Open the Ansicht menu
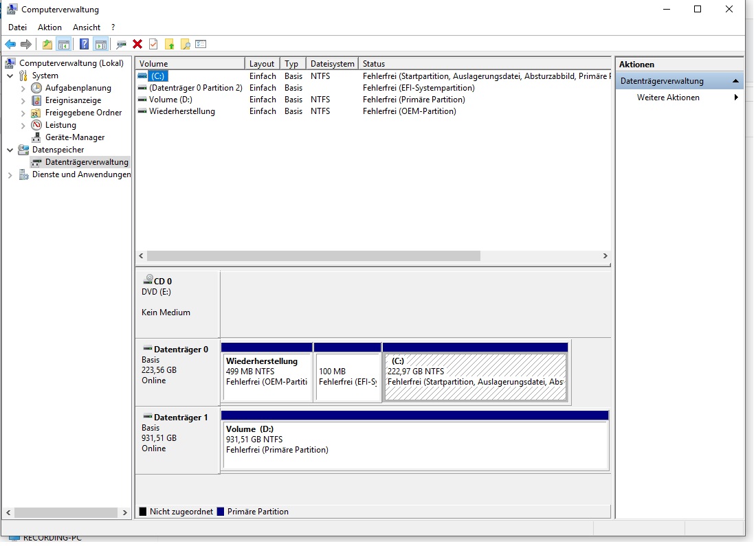Screen dimensions: 756x546 click(87, 27)
